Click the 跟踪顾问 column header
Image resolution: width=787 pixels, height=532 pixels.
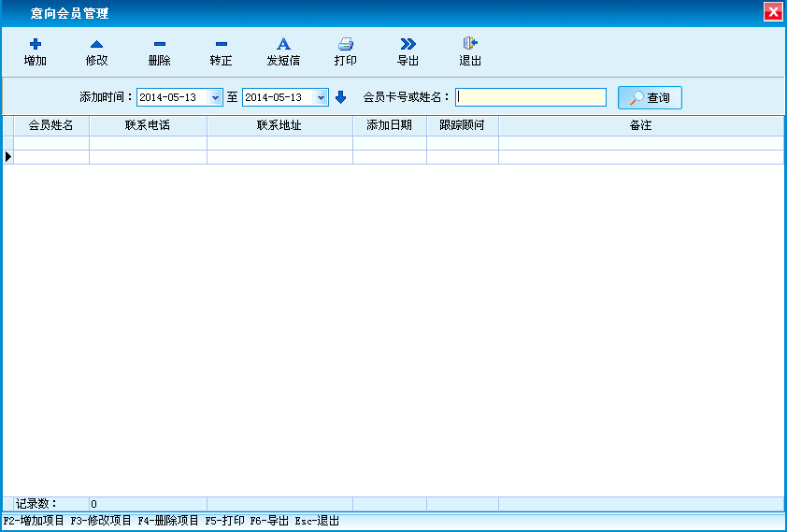click(462, 125)
